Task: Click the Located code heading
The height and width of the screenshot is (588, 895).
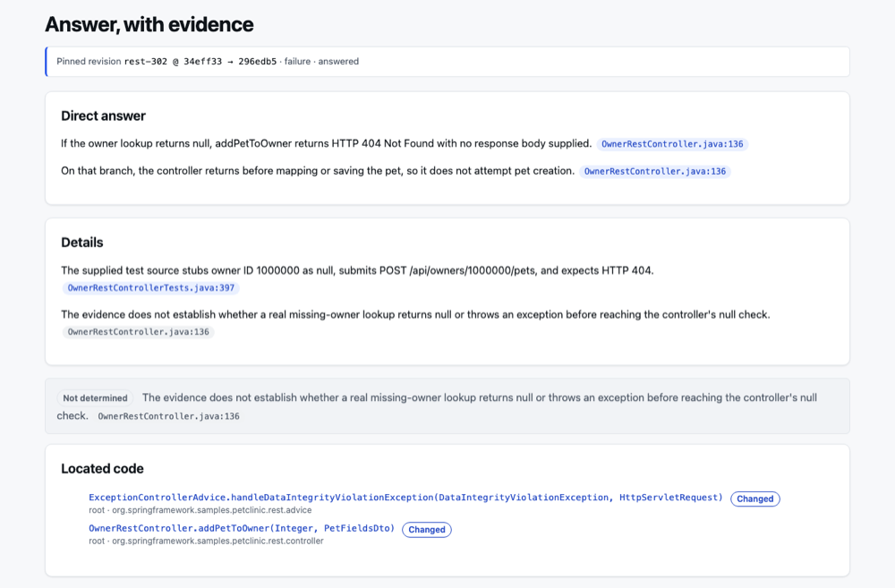Action: (102, 469)
